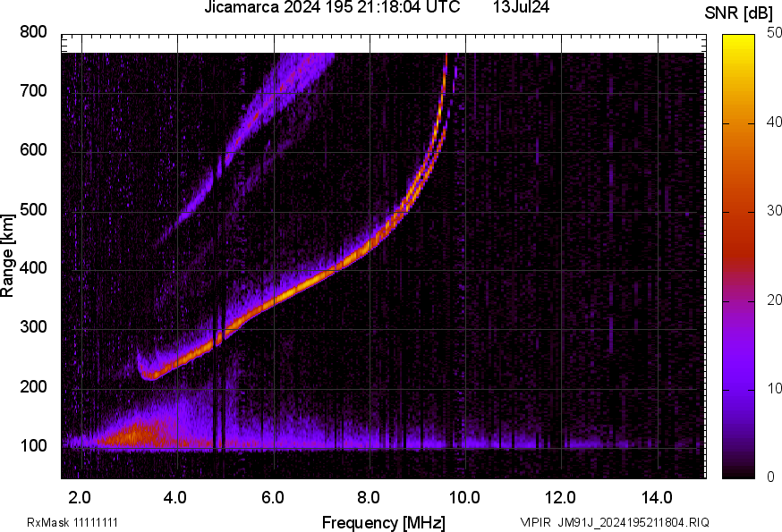Click the range tick label "600"
The height and width of the screenshot is (532, 782).
click(33, 150)
